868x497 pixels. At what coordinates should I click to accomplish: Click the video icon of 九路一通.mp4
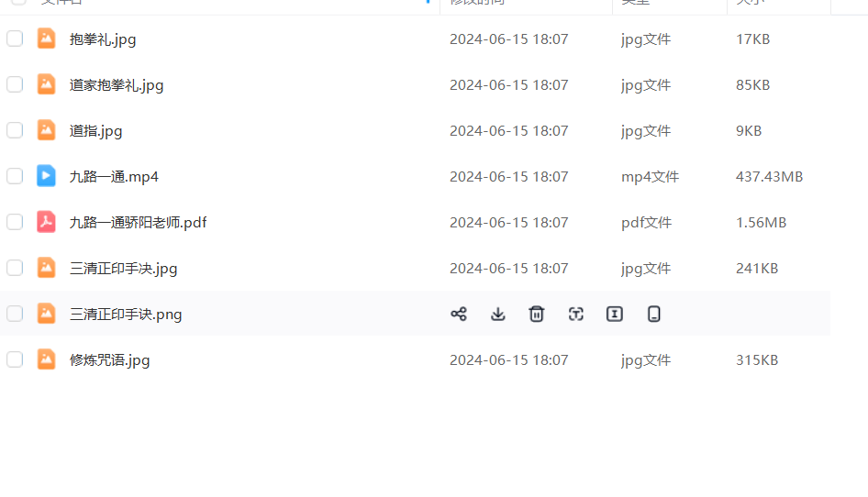click(46, 176)
